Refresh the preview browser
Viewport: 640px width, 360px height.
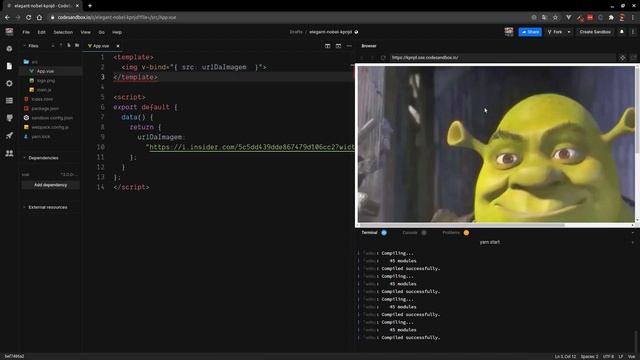[383, 58]
